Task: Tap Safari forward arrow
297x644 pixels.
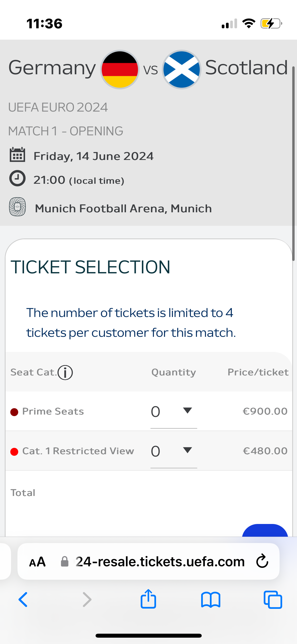Action: coord(87,600)
